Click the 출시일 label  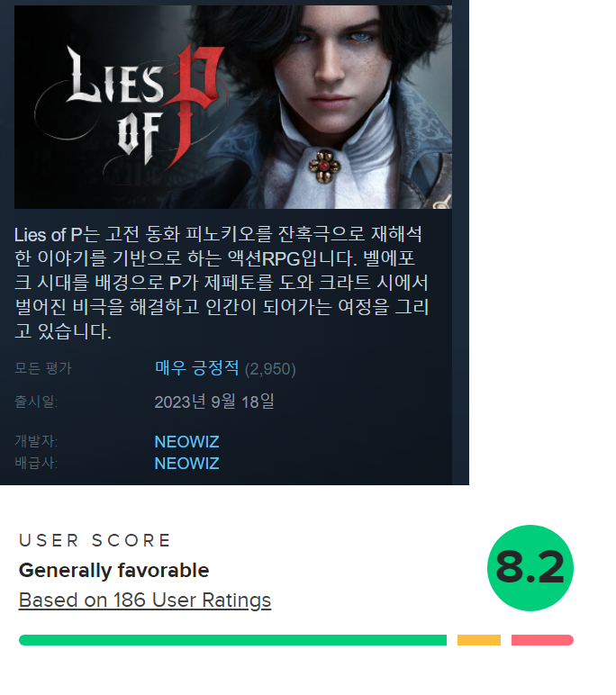(x=36, y=402)
